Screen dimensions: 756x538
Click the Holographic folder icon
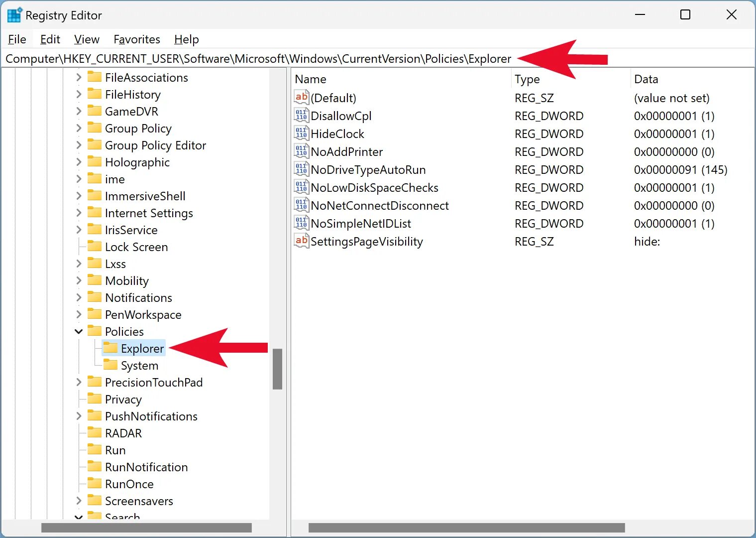point(94,161)
